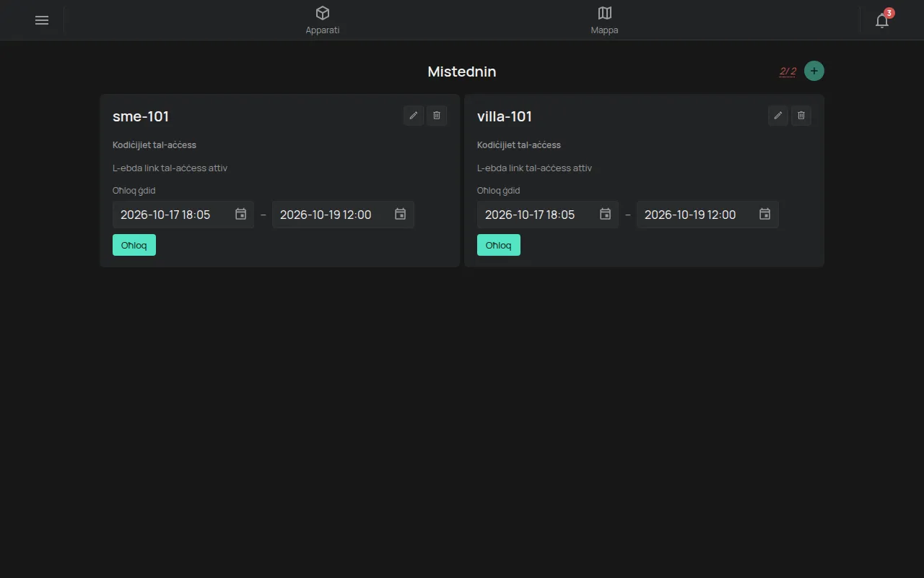Open calendar for villa-101 end date
The height and width of the screenshot is (578, 924).
pyautogui.click(x=765, y=215)
